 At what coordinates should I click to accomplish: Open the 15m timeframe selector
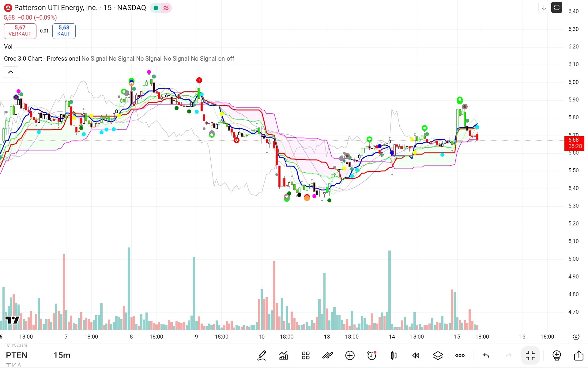[62, 355]
